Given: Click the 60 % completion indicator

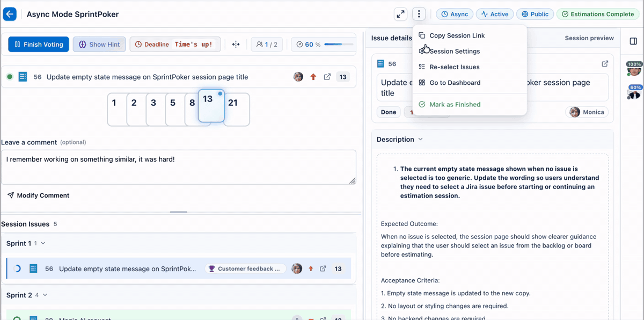Looking at the screenshot, I should click(x=309, y=45).
